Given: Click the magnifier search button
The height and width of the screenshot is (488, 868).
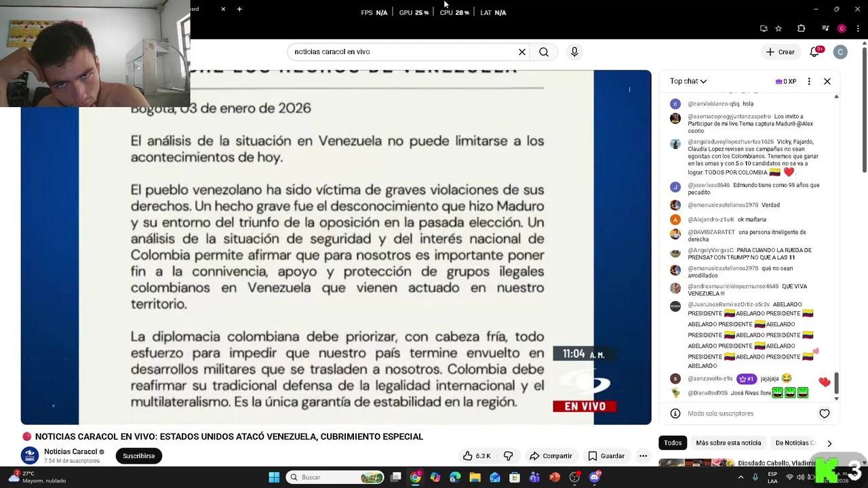Looking at the screenshot, I should [x=544, y=52].
